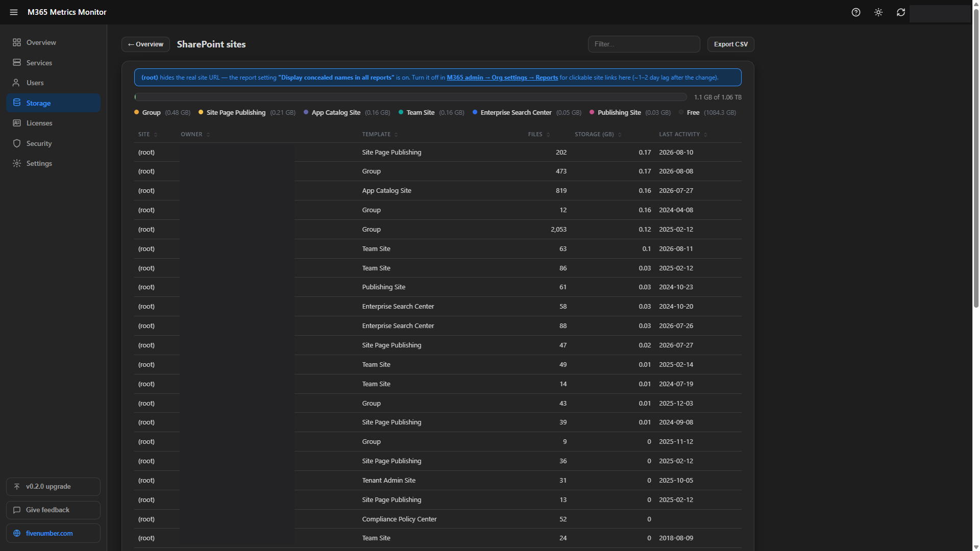The height and width of the screenshot is (551, 980).
Task: Open Licenses in the sidebar
Action: (53, 123)
